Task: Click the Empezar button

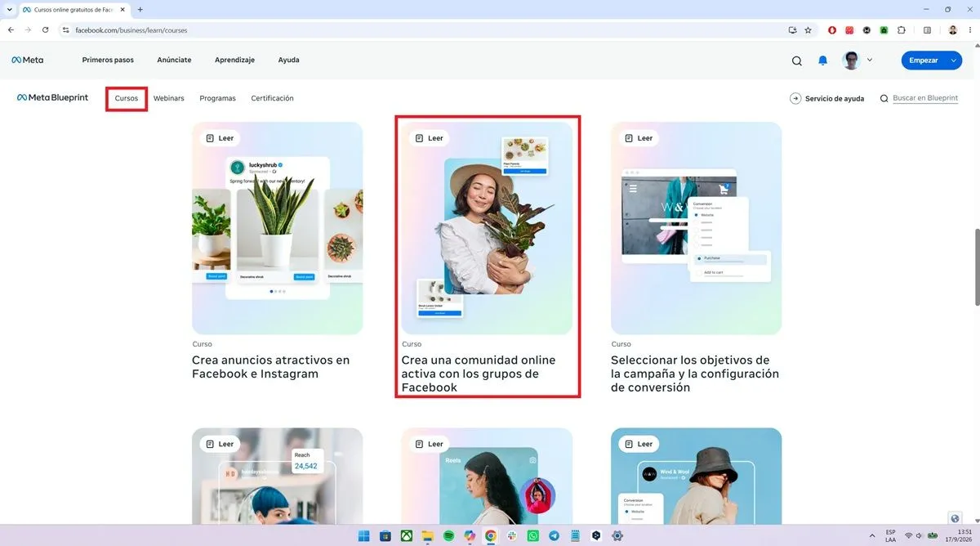Action: click(932, 60)
